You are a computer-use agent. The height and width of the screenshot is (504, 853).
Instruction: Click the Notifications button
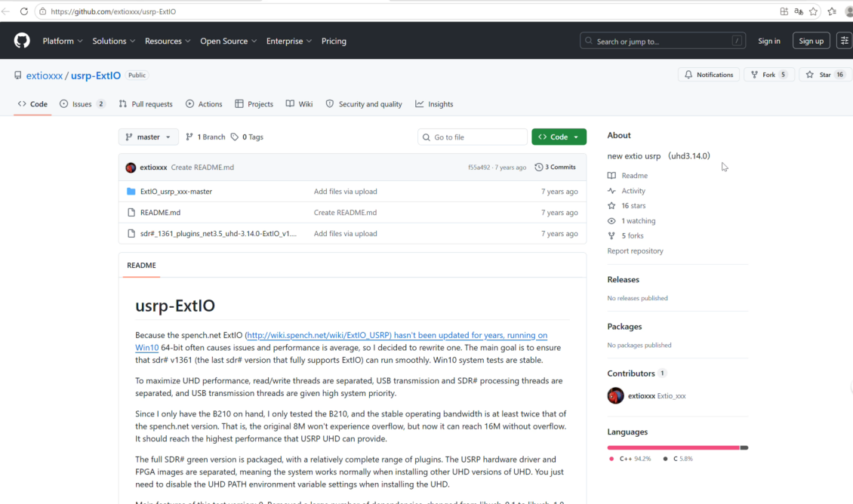709,75
